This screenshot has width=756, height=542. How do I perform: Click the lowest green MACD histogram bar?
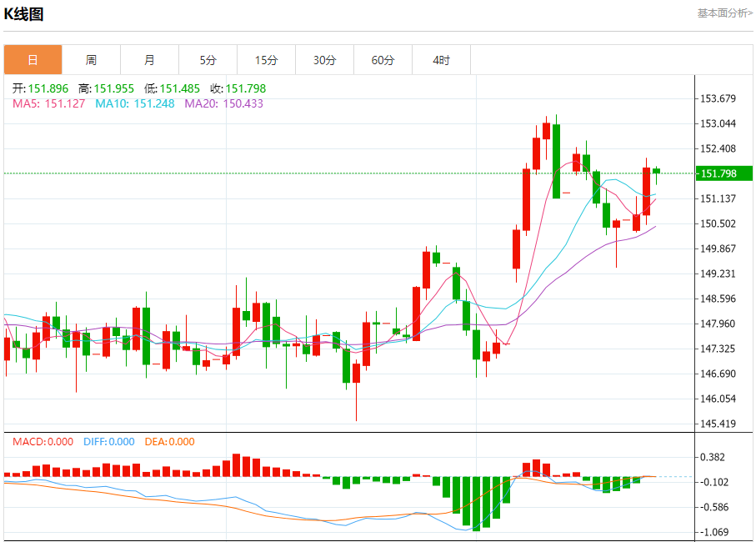click(x=477, y=504)
